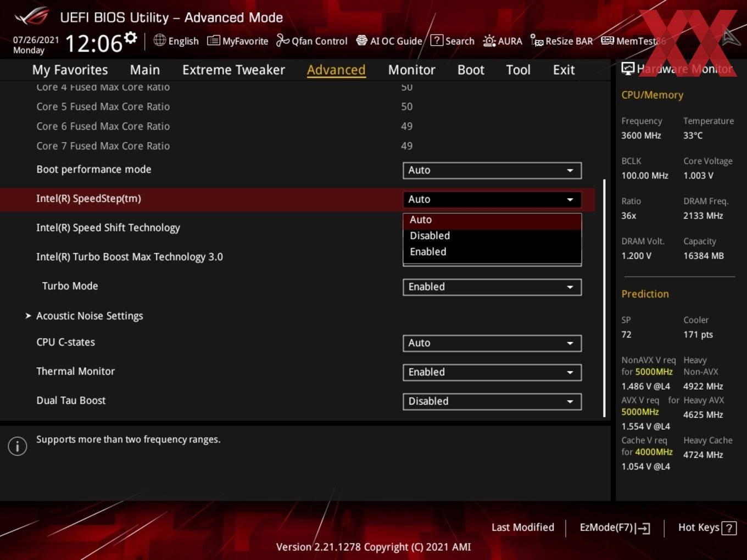Click the EzMode exit arrow icon
This screenshot has height=560, width=747.
(x=643, y=528)
